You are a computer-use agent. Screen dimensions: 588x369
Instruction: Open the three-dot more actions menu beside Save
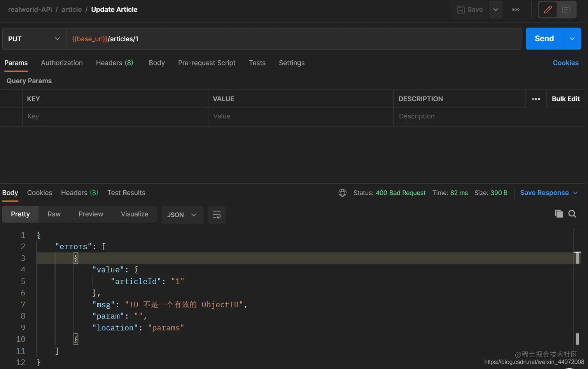[x=516, y=9]
